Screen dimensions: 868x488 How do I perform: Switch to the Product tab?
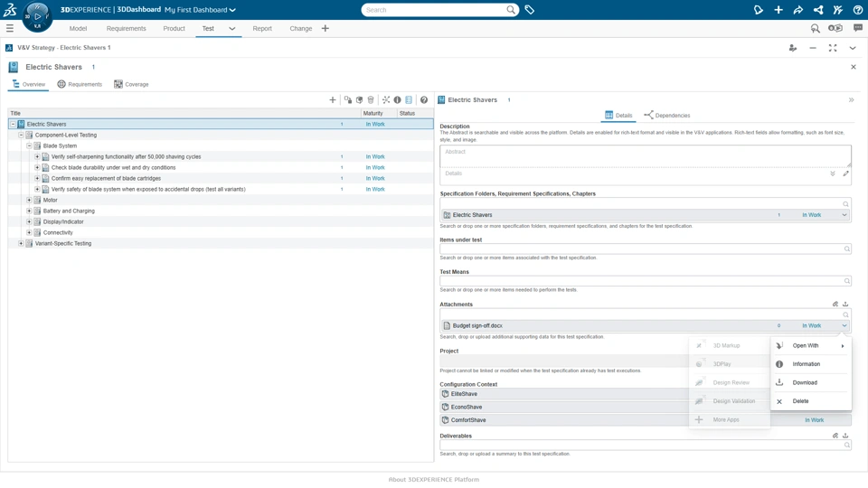pyautogui.click(x=174, y=28)
